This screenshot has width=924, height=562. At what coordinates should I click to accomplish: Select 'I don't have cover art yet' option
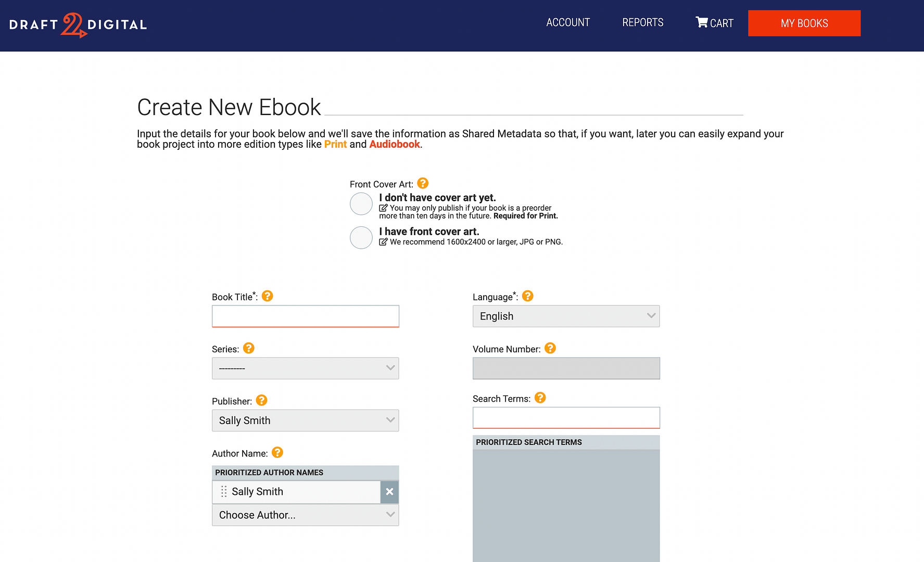pyautogui.click(x=361, y=204)
